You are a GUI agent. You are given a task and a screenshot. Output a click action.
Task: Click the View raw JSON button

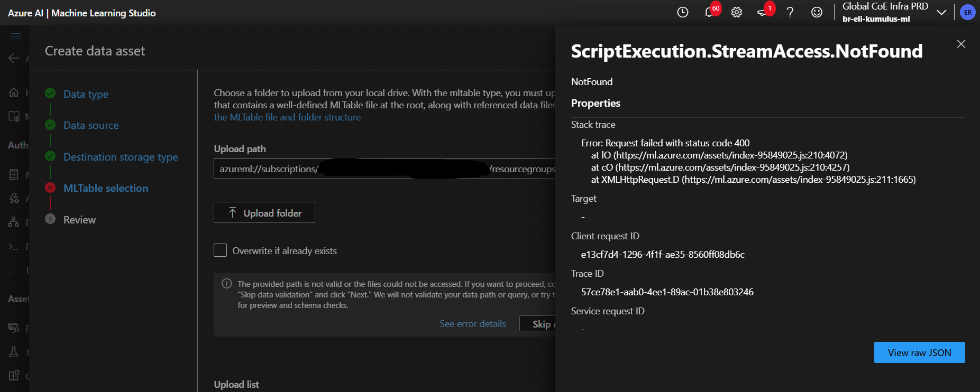coord(919,352)
